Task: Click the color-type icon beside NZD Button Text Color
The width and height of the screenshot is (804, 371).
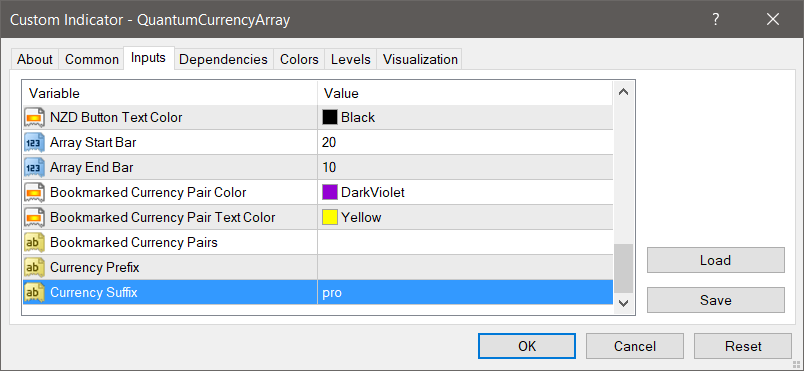Action: click(34, 117)
